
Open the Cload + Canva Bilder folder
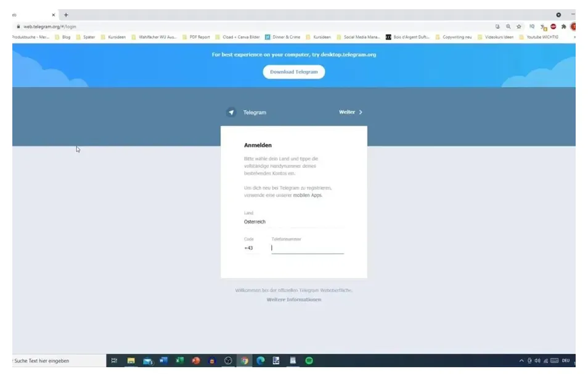[x=237, y=37]
